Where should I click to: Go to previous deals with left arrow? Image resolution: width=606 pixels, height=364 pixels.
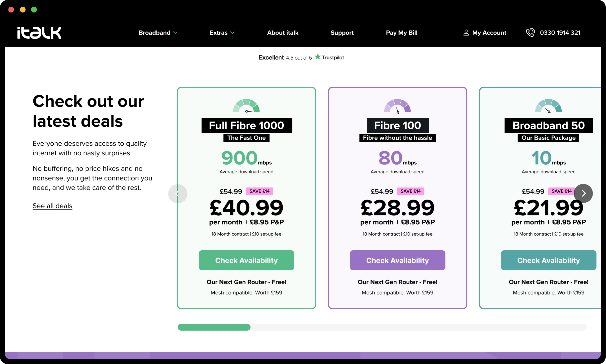177,194
